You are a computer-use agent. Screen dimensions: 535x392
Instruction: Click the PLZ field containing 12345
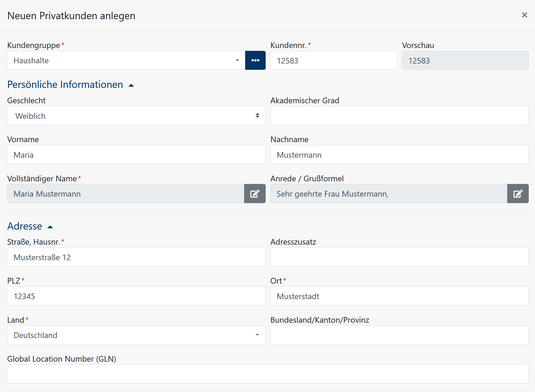(x=136, y=296)
